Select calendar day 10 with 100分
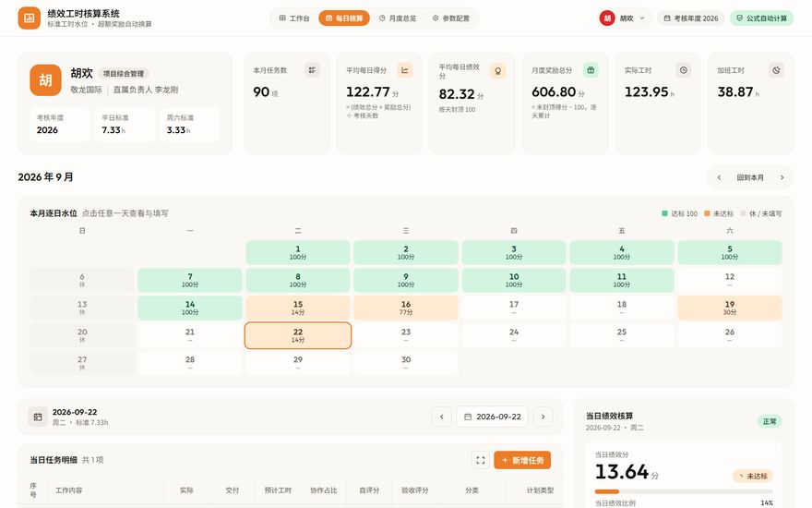 [x=514, y=280]
